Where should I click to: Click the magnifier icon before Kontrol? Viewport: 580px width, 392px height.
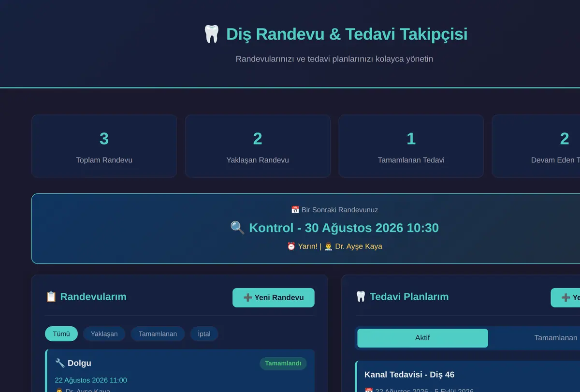[237, 228]
